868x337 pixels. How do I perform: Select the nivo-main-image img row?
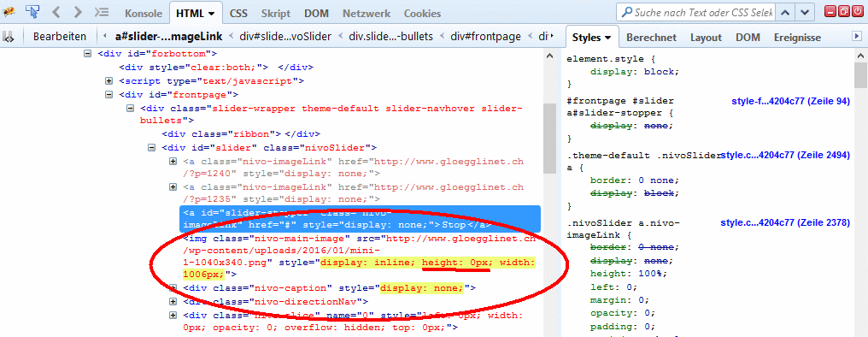(x=360, y=256)
